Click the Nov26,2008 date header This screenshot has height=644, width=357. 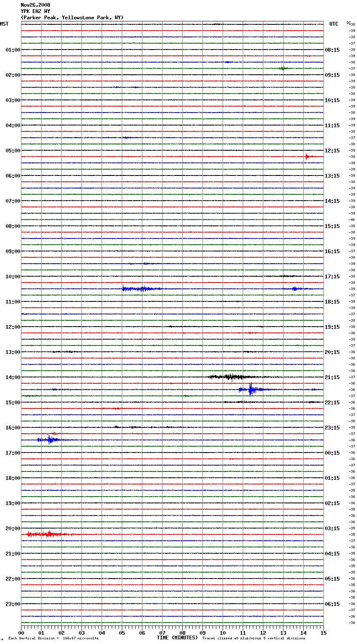pyautogui.click(x=35, y=5)
